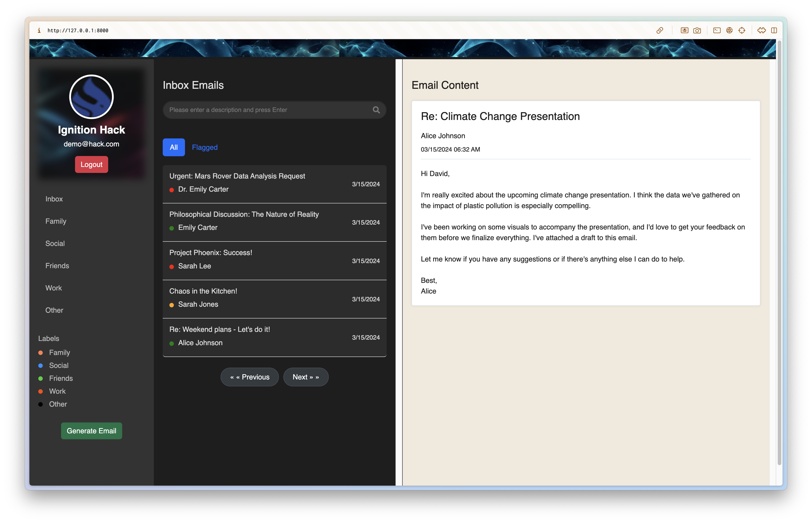Click the crosshair target icon
The image size is (812, 523).
click(742, 30)
